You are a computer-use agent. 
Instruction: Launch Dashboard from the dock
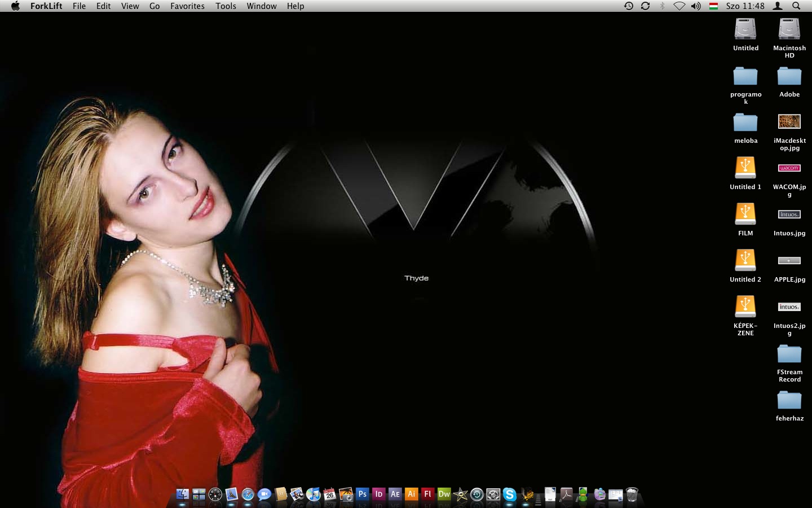click(x=215, y=494)
